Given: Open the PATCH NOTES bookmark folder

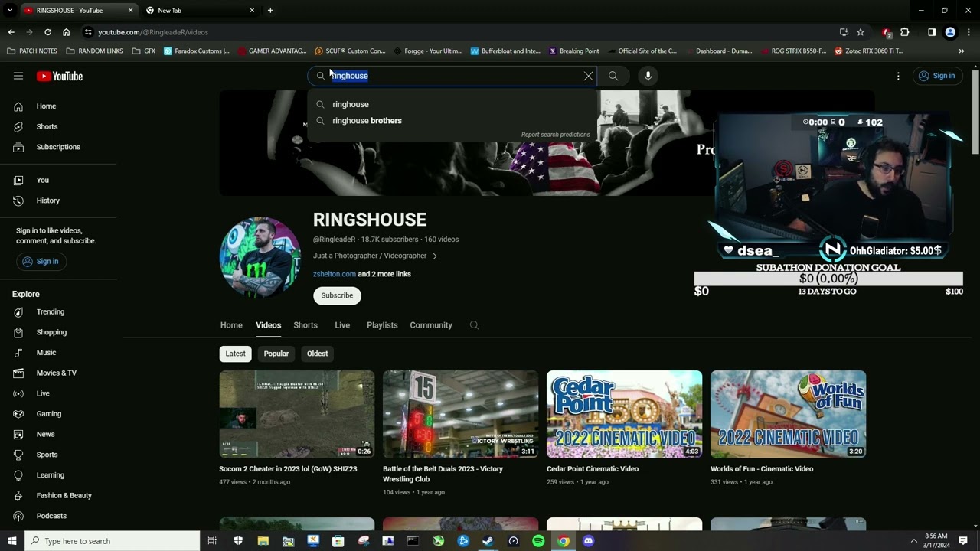Looking at the screenshot, I should point(32,51).
